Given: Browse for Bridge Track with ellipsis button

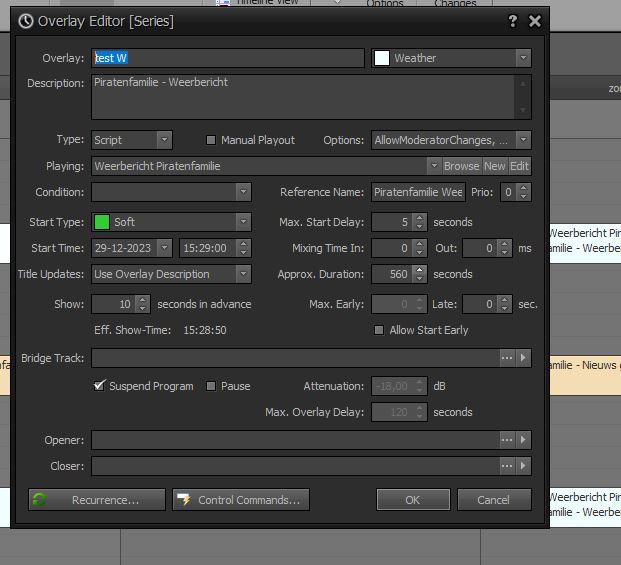Looking at the screenshot, I should [x=507, y=358].
